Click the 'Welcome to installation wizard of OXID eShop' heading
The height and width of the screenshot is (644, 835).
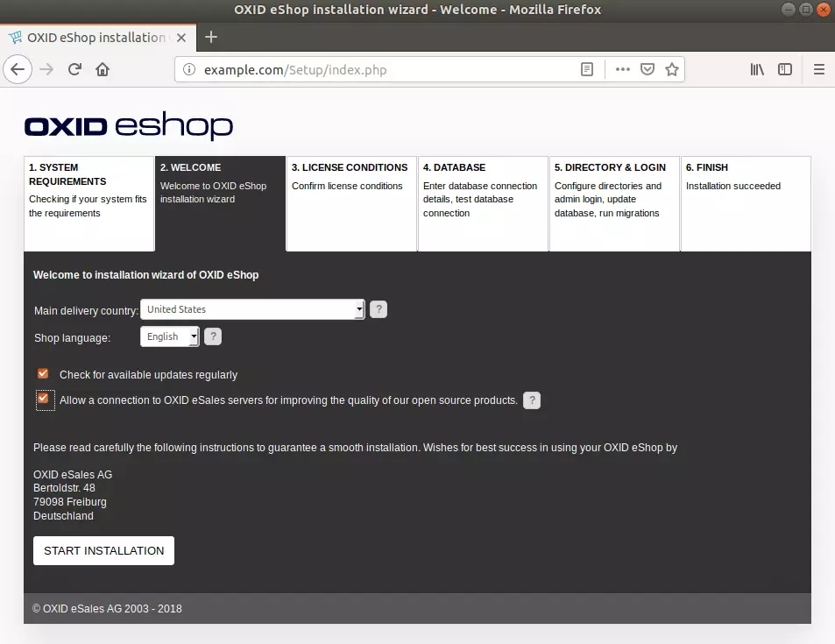pyautogui.click(x=146, y=275)
